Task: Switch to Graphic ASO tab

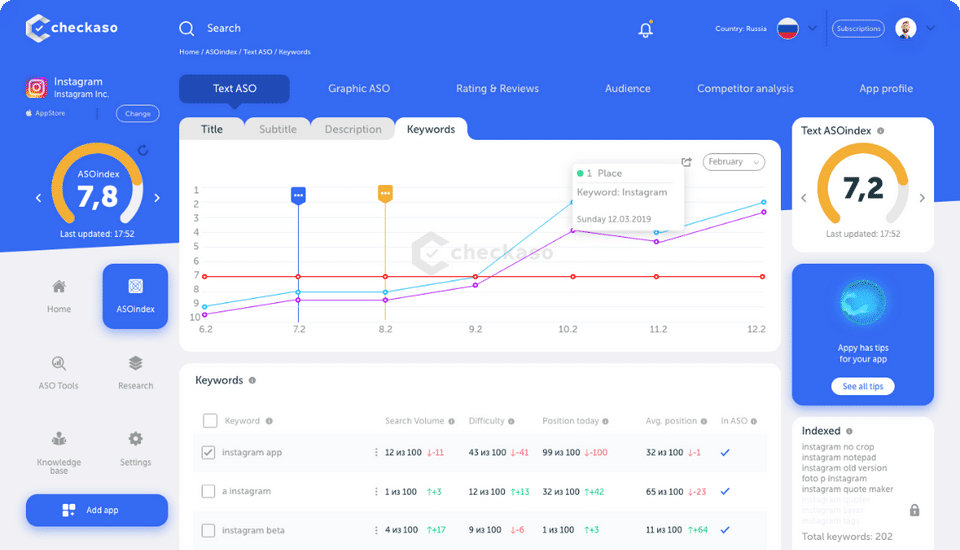Action: pyautogui.click(x=359, y=89)
